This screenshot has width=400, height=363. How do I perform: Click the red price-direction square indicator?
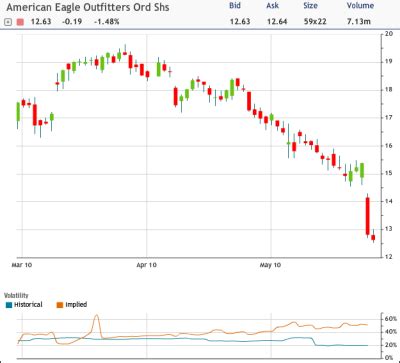pyautogui.click(x=20, y=22)
